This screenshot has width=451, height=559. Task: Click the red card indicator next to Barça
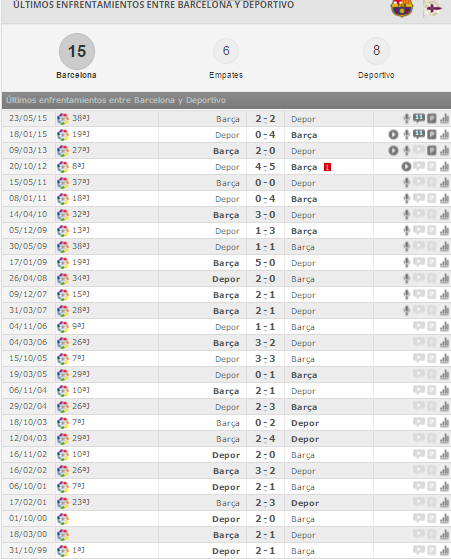327,167
